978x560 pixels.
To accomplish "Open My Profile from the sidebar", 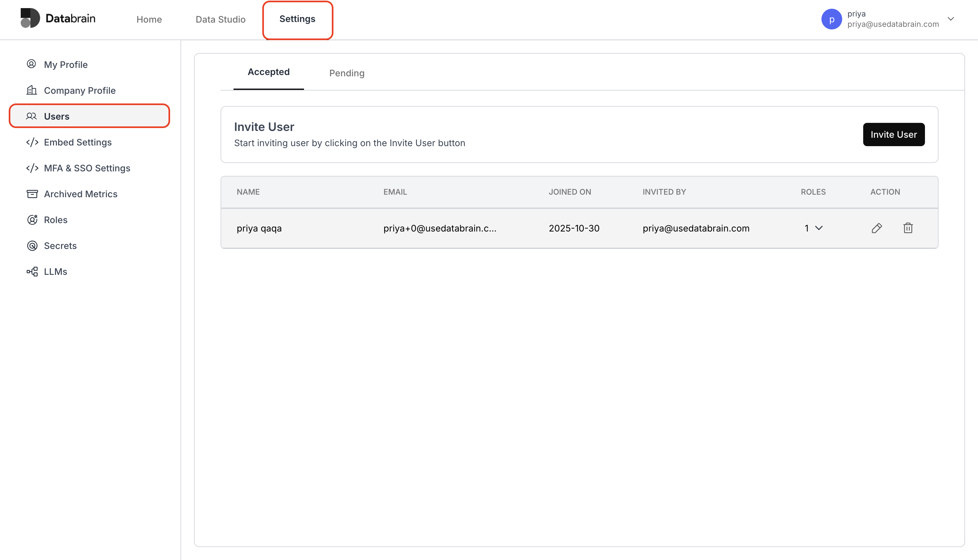I will click(65, 65).
